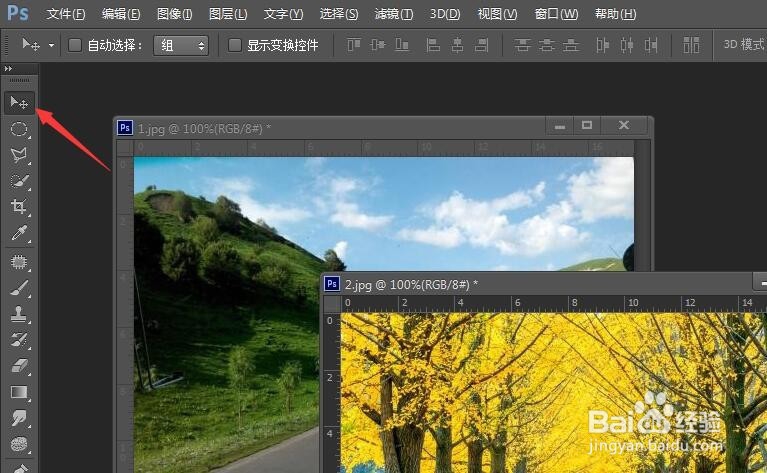
Task: Maximize the 1.jpg document window
Action: pos(587,126)
